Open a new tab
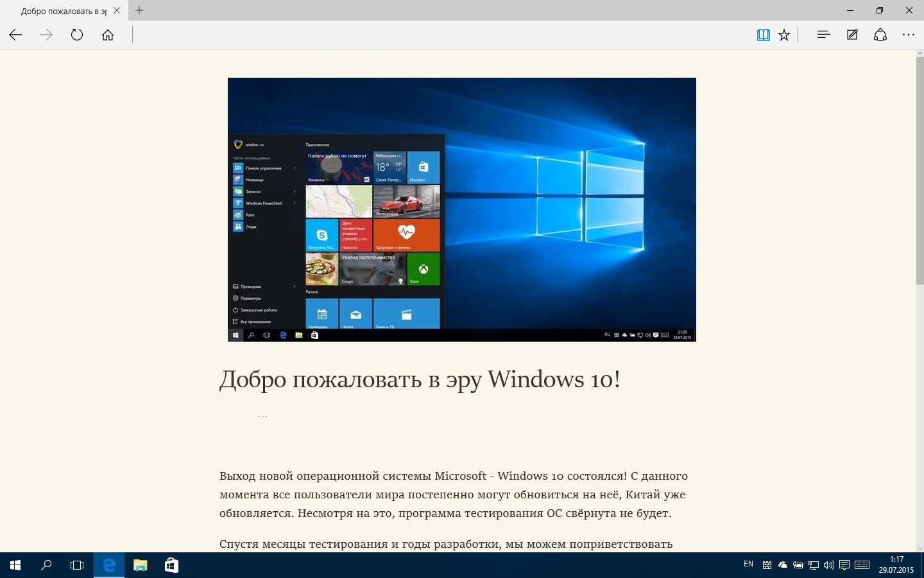 (139, 10)
